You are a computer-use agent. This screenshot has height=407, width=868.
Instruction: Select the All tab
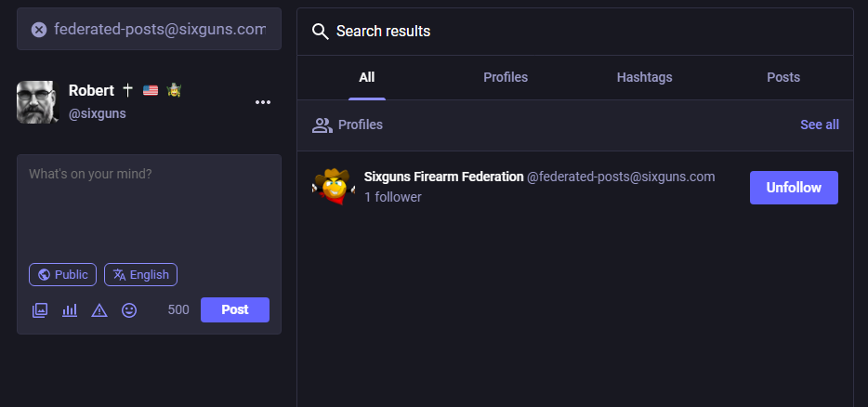(366, 77)
